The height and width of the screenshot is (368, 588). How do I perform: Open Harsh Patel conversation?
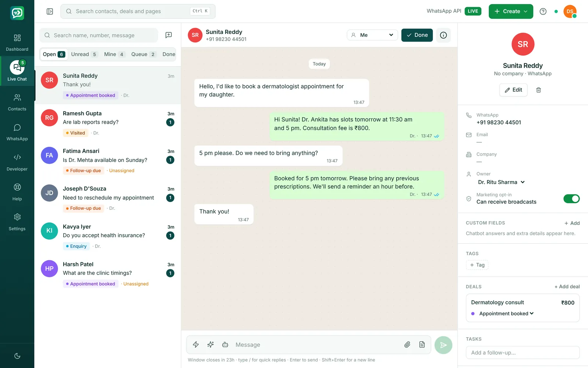point(108,274)
